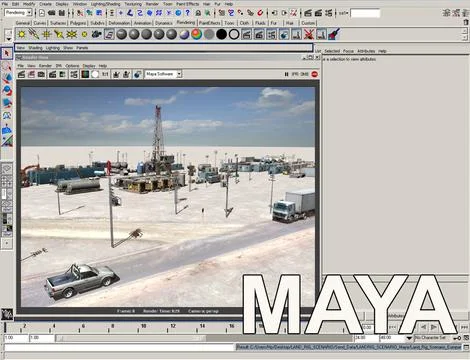Viewport: 470px width, 360px height.
Task: Activate the Select tool arrow in toolbox
Action: pyautogui.click(x=7, y=53)
